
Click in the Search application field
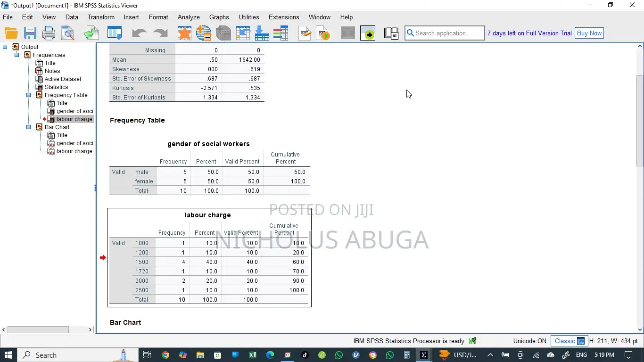pos(445,33)
